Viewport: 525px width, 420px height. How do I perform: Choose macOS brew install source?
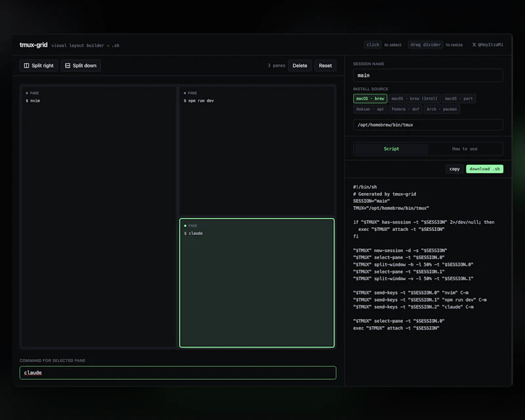point(370,98)
